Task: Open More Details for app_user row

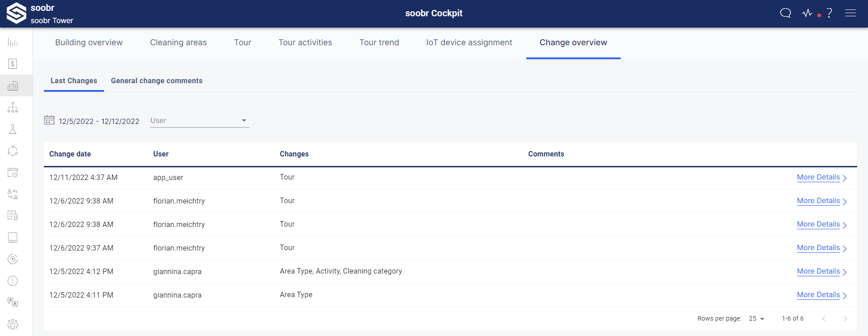Action: 821,178
